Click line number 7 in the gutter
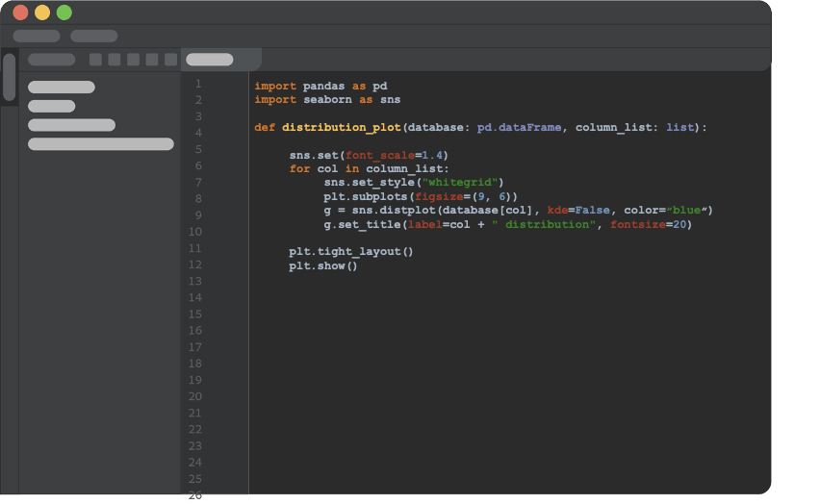 click(x=198, y=183)
